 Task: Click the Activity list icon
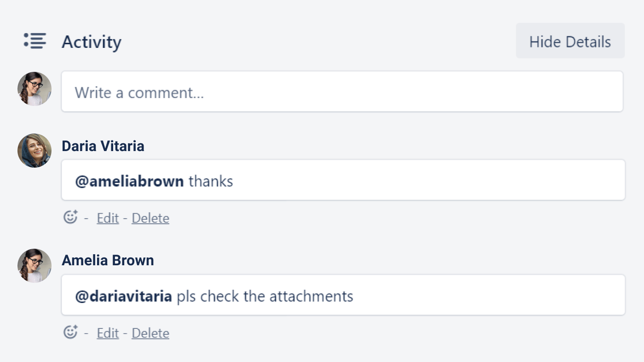(x=34, y=41)
